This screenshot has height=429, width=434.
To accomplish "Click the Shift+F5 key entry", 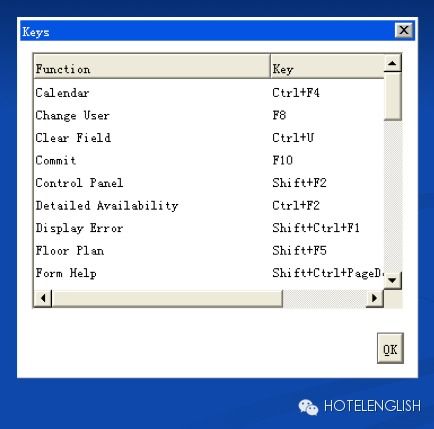I will pyautogui.click(x=299, y=251).
